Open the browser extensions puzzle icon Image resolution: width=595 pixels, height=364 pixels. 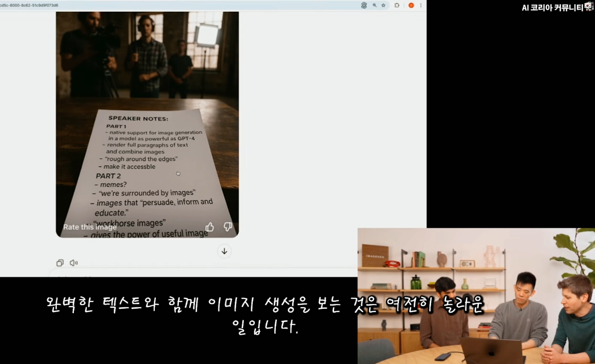click(397, 5)
